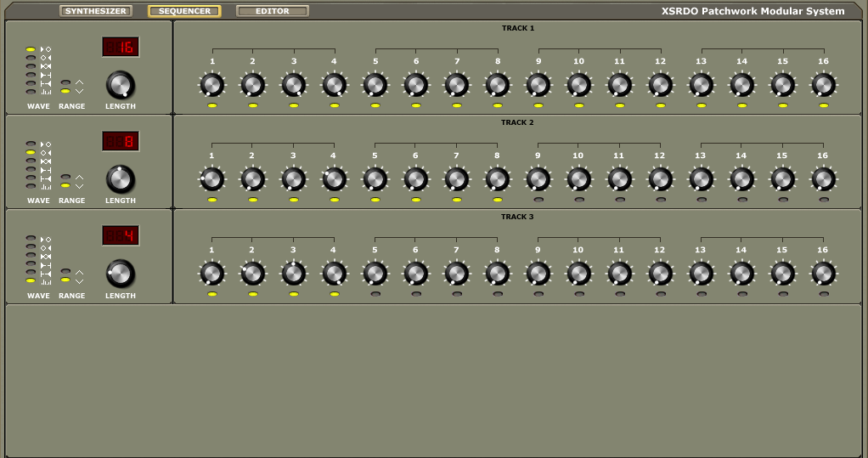Select the bar-graph wave icon in Track 1
The width and height of the screenshot is (868, 458).
coord(46,92)
